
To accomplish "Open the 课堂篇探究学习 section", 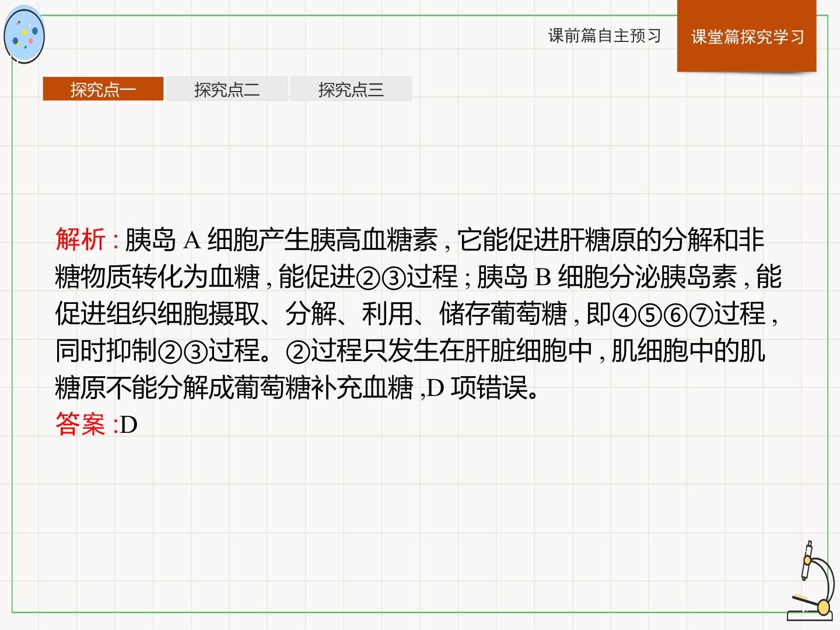I will (747, 37).
